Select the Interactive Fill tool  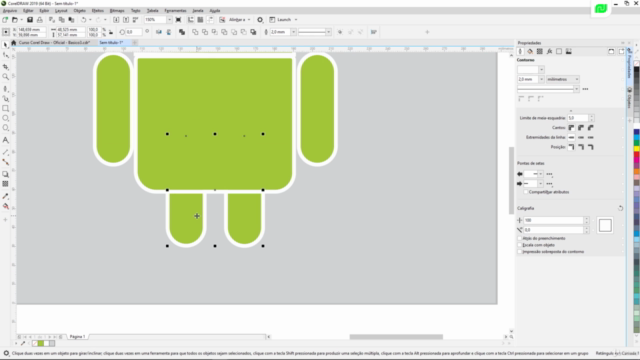coord(5,206)
